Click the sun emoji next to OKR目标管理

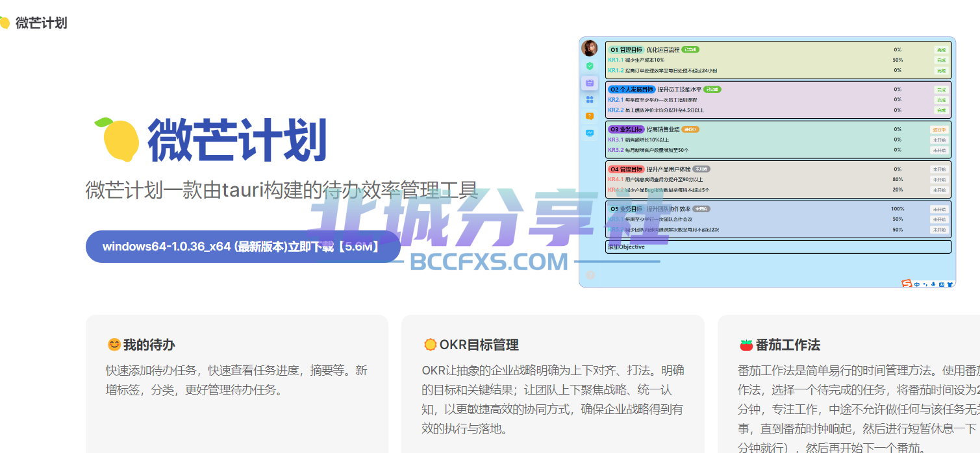pyautogui.click(x=430, y=345)
